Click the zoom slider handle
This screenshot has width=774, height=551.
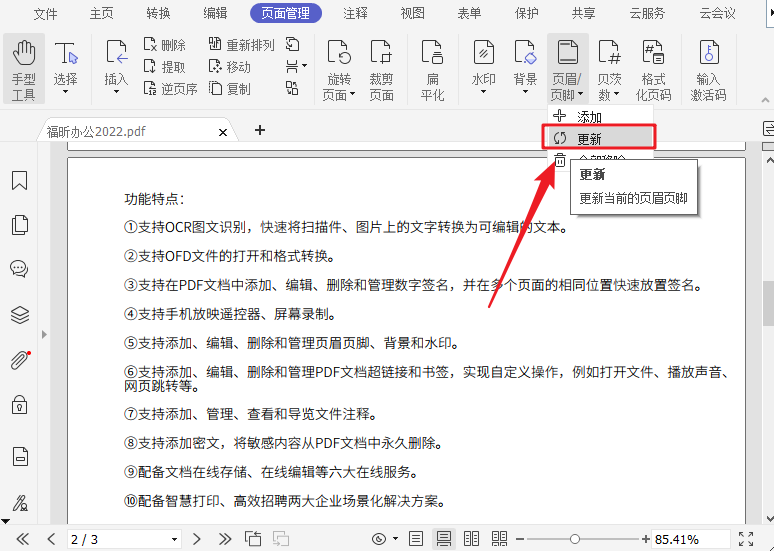pyautogui.click(x=575, y=539)
